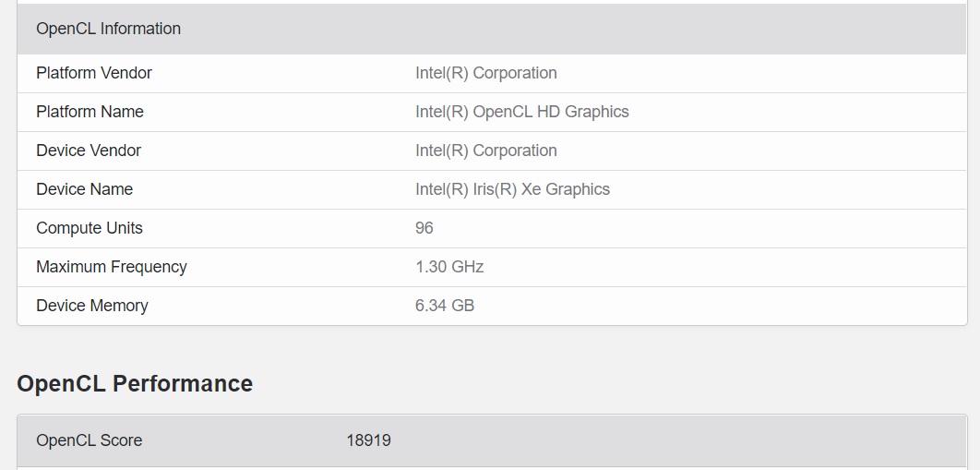
Task: Click the OpenCL Score value 18919
Action: pos(369,440)
